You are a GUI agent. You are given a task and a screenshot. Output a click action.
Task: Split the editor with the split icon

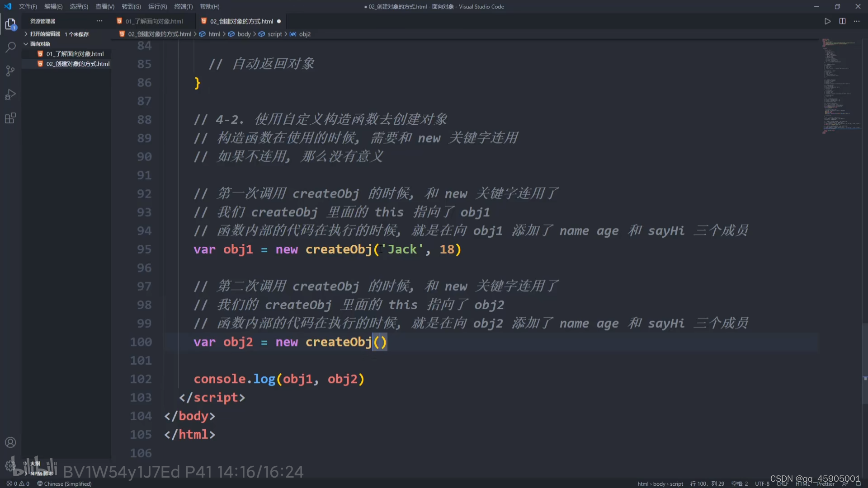coord(842,21)
